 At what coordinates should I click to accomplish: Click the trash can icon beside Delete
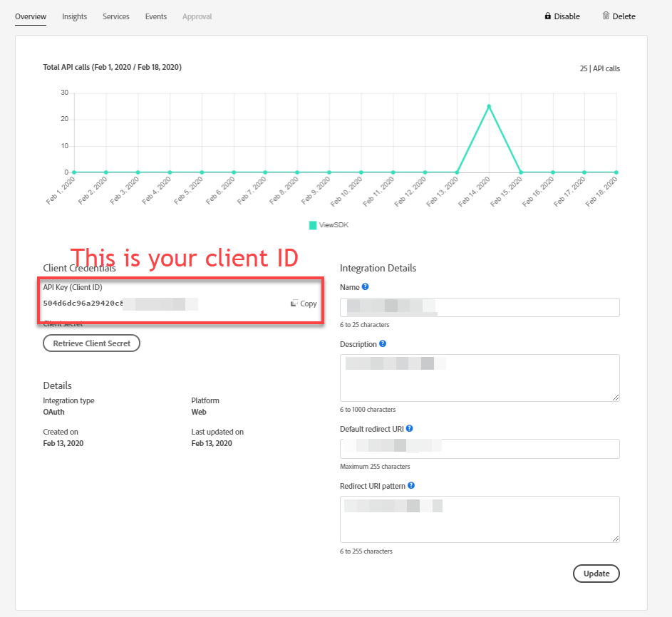(606, 16)
